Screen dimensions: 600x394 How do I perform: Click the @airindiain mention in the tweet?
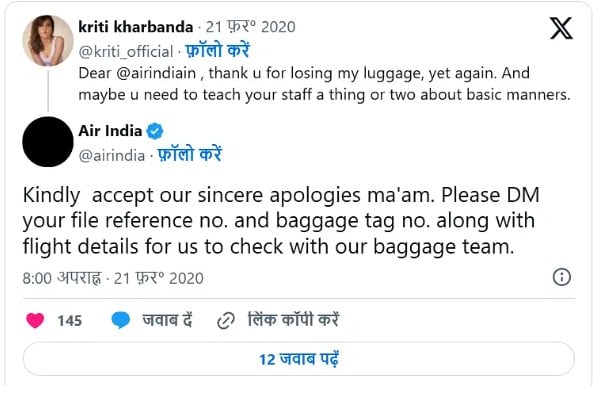click(x=156, y=73)
